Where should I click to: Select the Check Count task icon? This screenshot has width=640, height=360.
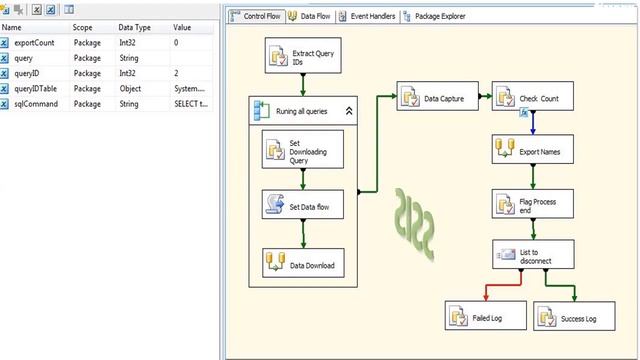(505, 96)
